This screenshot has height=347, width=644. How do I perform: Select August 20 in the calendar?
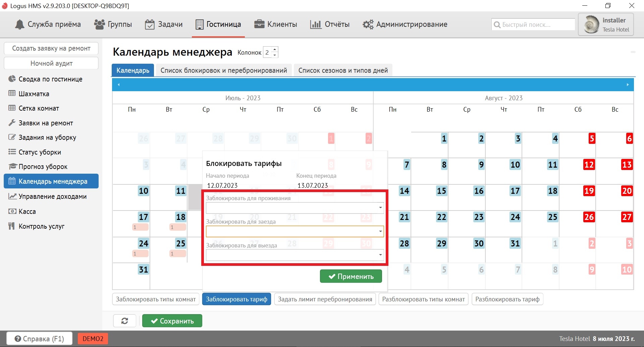point(627,191)
